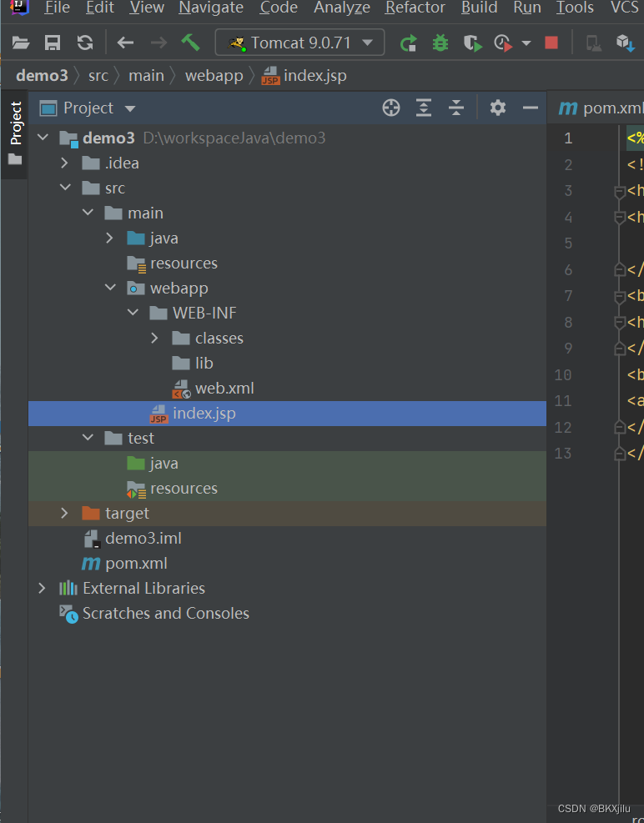This screenshot has width=644, height=823.
Task: Click the Select Opened File crosshair icon
Action: tap(390, 108)
